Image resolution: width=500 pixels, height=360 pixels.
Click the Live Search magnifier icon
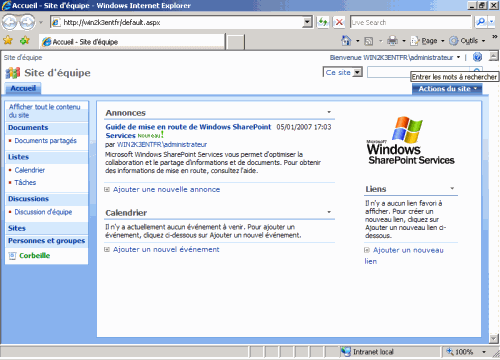coord(480,22)
